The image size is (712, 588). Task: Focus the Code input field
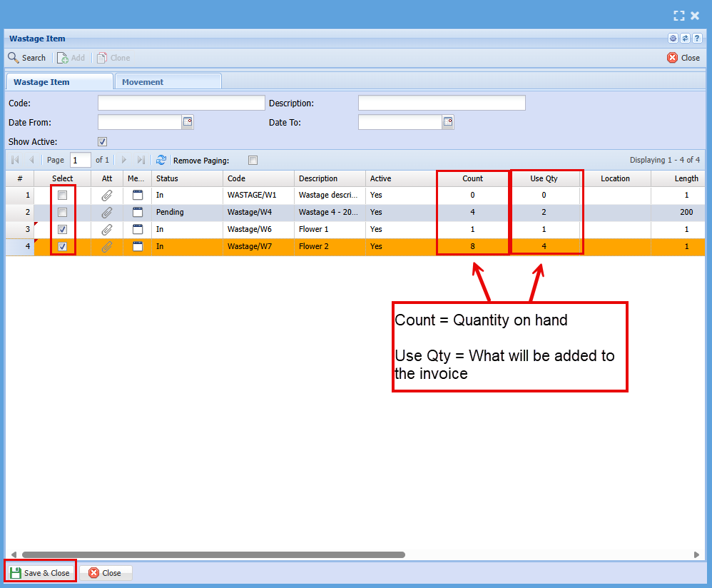coord(181,103)
